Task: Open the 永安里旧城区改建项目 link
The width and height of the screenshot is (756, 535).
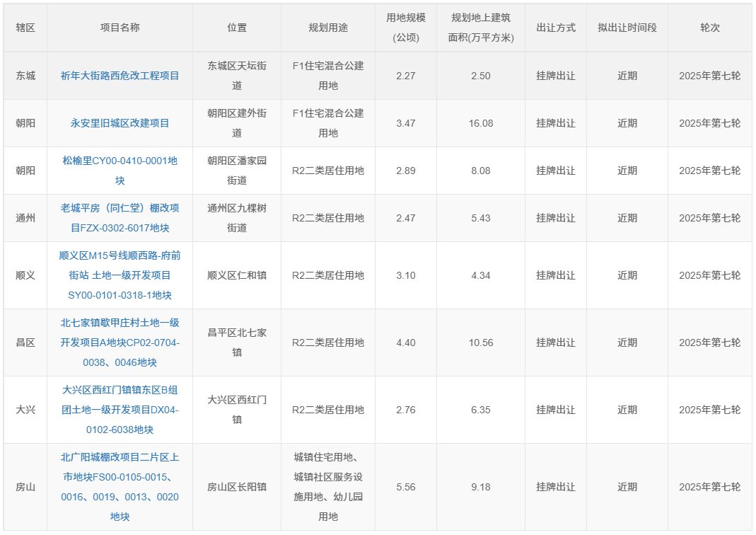Action: [x=120, y=123]
